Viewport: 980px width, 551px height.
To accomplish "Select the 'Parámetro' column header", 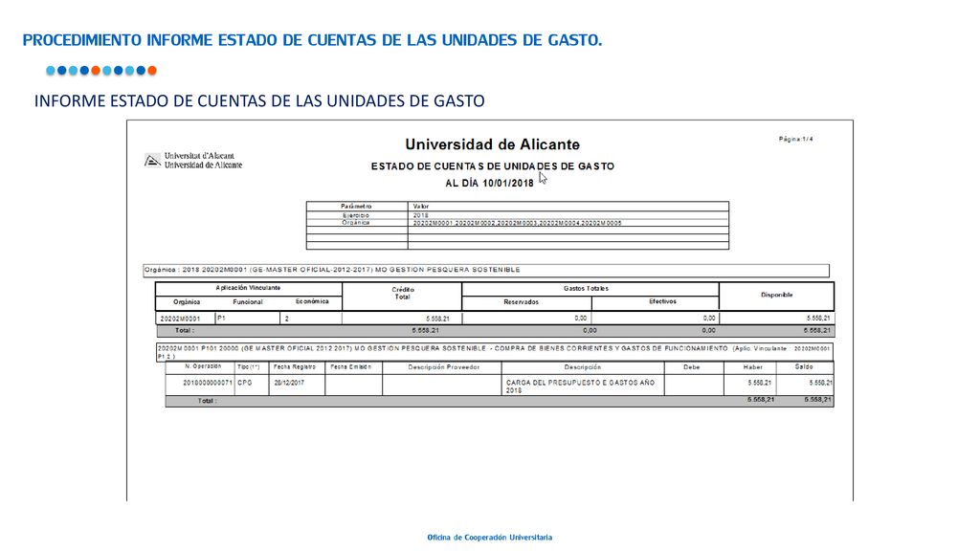I will [356, 207].
